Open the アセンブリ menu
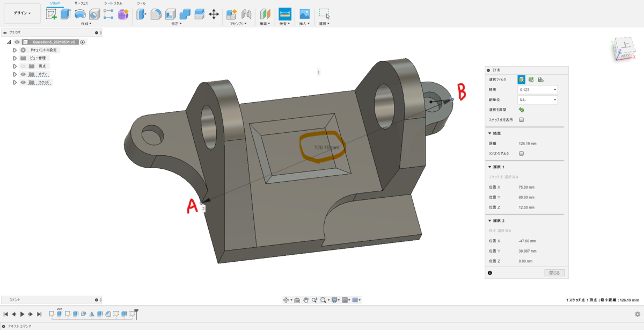Screen dimensions: 644x330 tap(238, 24)
